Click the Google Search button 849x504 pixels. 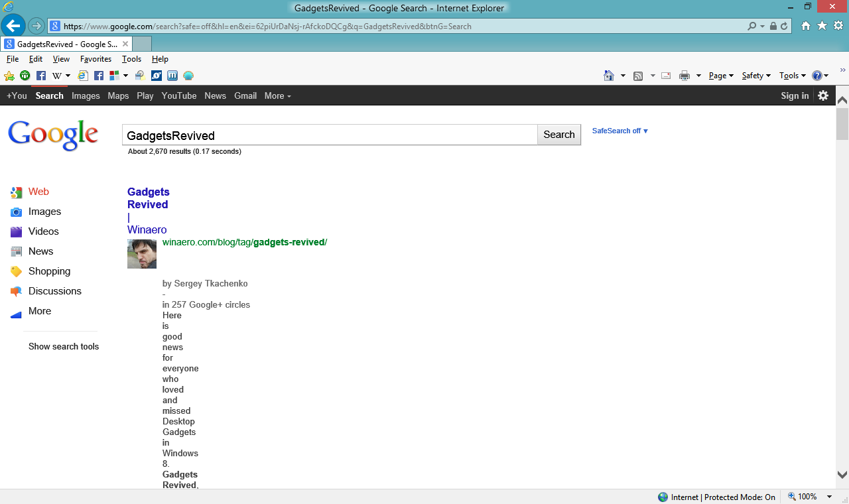[x=558, y=135]
